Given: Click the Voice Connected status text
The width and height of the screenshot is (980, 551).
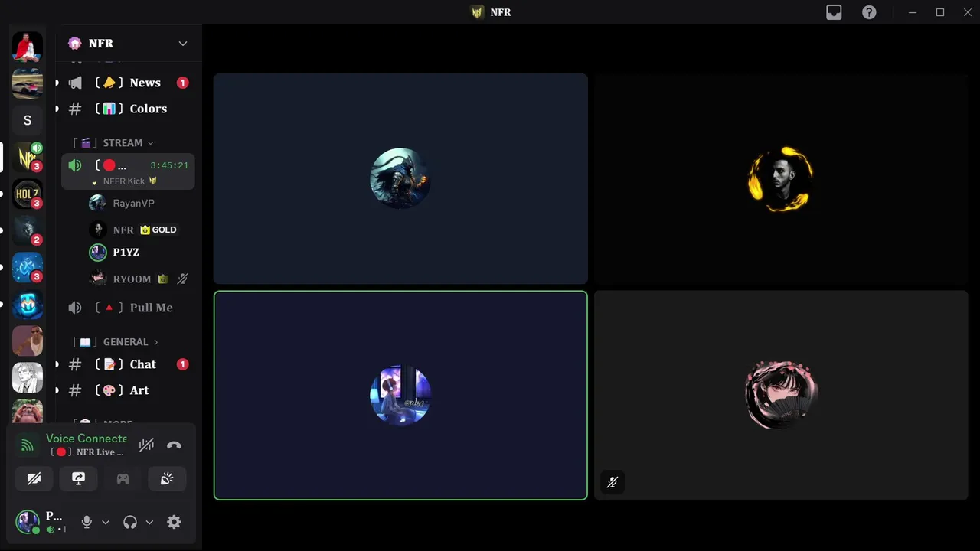Looking at the screenshot, I should click(87, 439).
